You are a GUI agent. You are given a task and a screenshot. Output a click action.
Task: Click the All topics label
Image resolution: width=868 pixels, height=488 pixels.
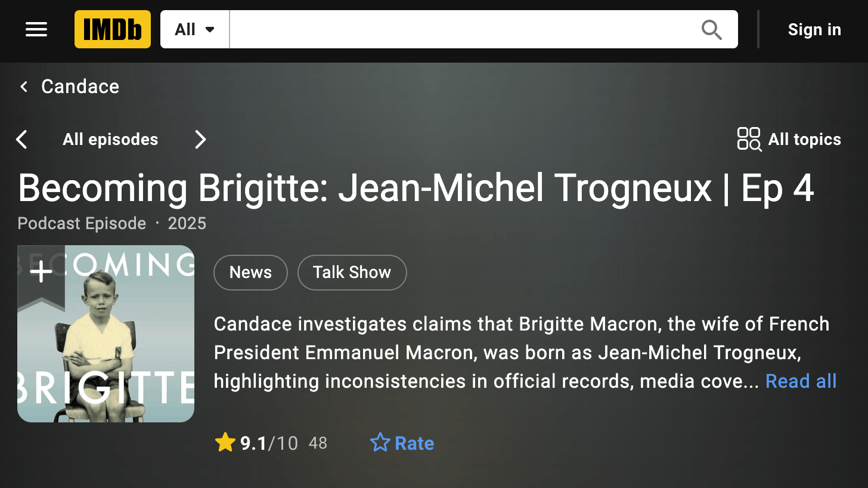coord(804,140)
